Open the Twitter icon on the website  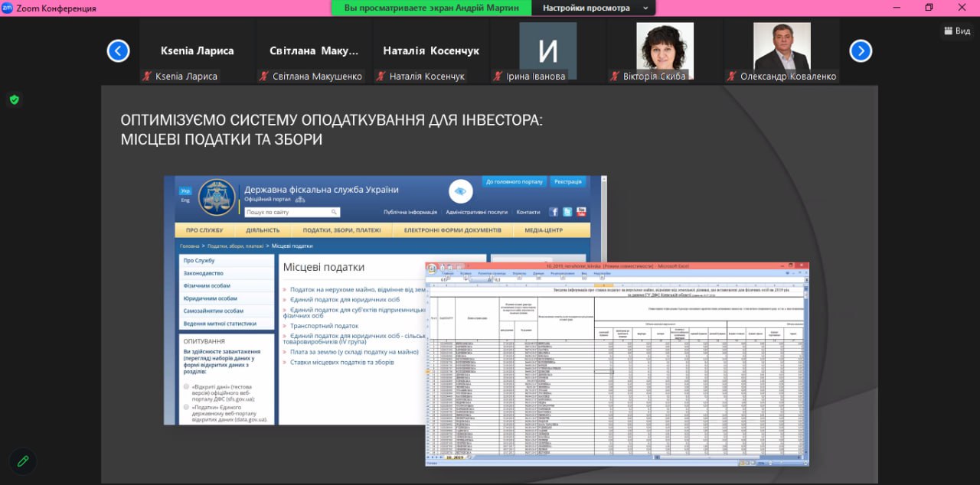click(x=567, y=212)
